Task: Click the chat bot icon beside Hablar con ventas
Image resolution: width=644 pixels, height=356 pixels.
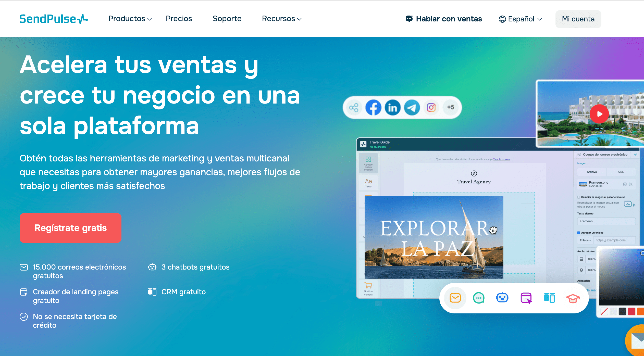Action: pyautogui.click(x=409, y=19)
